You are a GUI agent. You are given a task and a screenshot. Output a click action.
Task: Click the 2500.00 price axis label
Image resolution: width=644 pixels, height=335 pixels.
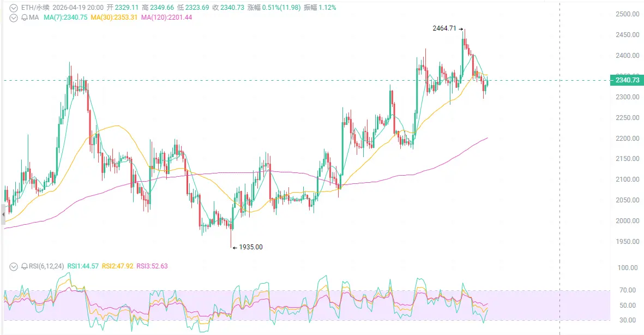[628, 14]
